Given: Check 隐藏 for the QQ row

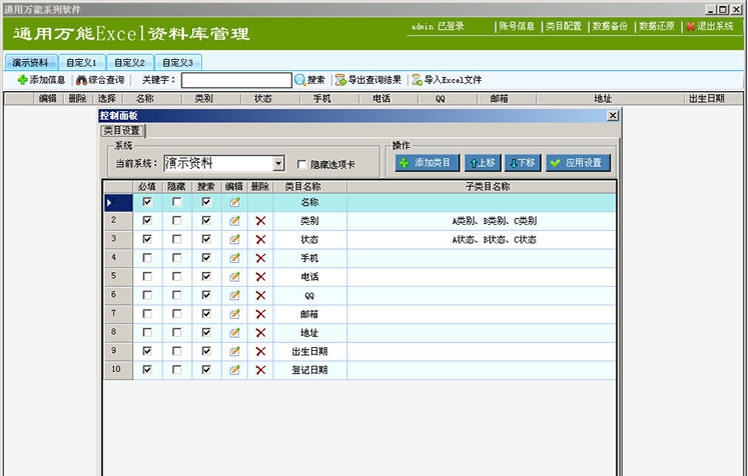Looking at the screenshot, I should pyautogui.click(x=177, y=295).
